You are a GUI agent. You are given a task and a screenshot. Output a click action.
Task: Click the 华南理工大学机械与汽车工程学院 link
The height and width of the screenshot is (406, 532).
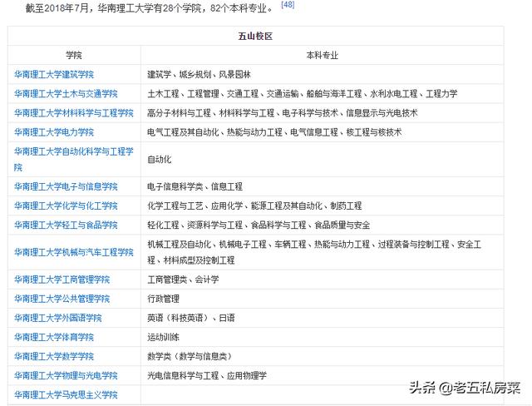point(73,252)
